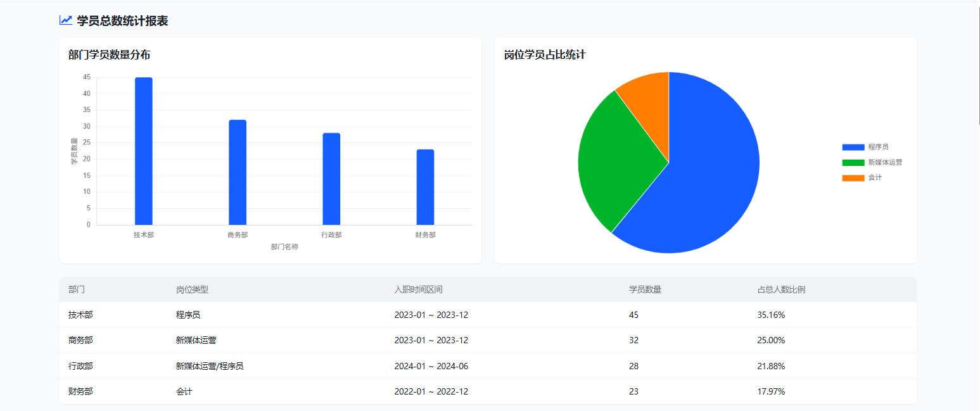Click the orange 会计 legend color box

click(853, 178)
